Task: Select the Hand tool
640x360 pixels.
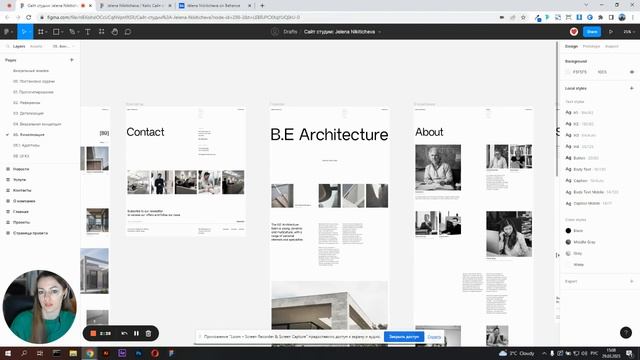Action: click(115, 32)
